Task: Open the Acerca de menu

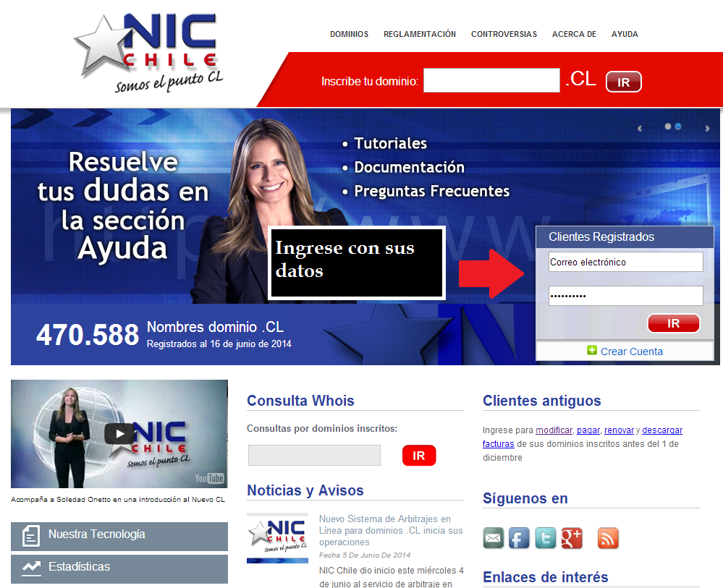Action: (574, 34)
